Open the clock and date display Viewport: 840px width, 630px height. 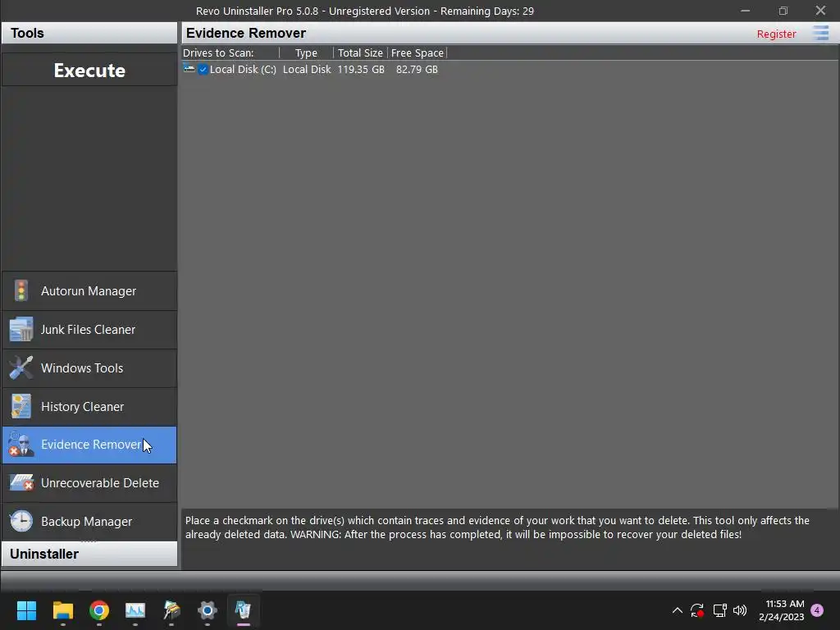[x=782, y=610]
